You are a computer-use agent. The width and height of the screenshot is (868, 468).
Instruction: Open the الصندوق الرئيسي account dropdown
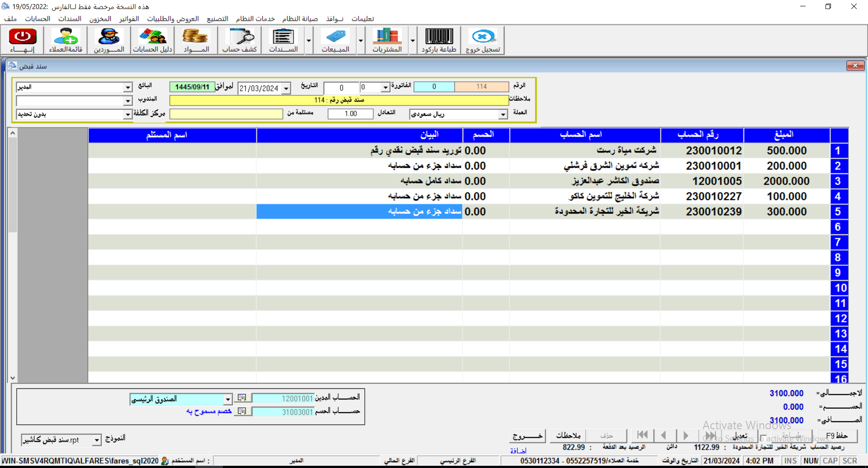click(x=227, y=399)
